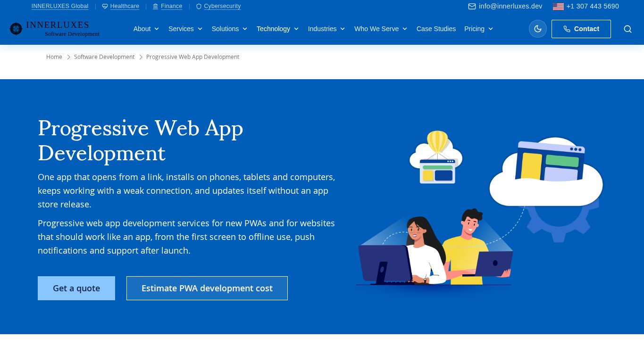Image resolution: width=644 pixels, height=362 pixels.
Task: Open the Healthcare top link
Action: coord(125,6)
